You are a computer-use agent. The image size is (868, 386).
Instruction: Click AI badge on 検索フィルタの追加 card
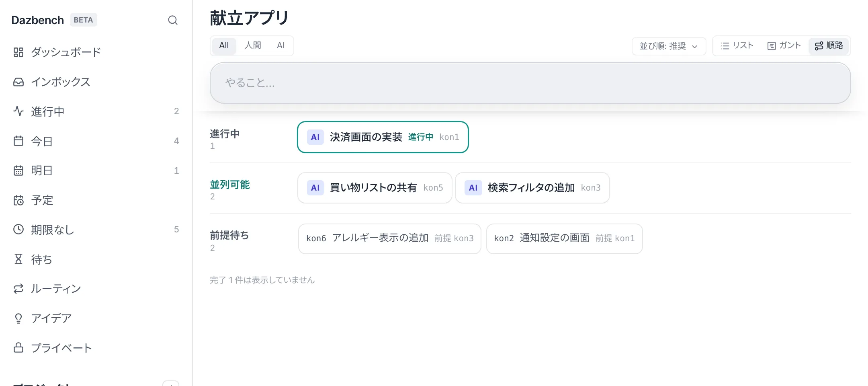coord(473,188)
